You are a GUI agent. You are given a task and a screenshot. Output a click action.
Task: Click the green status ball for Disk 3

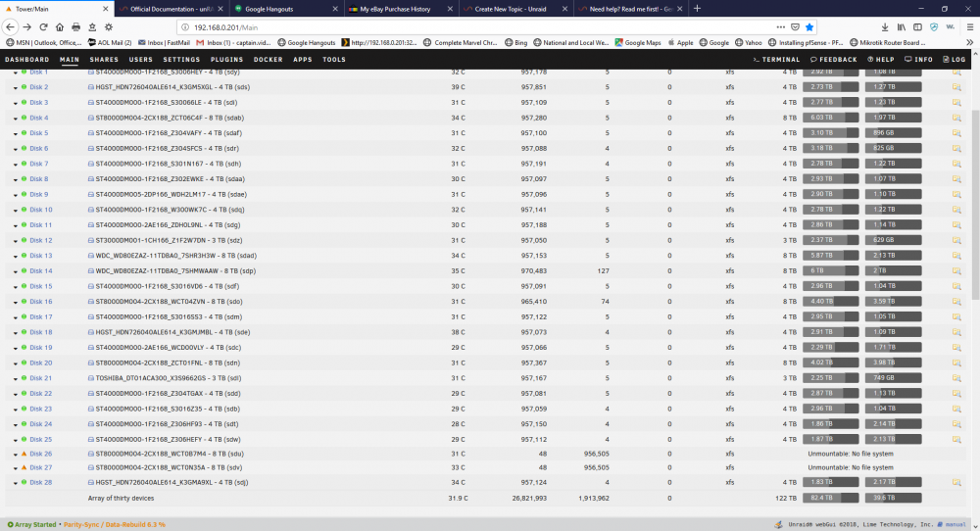point(24,103)
